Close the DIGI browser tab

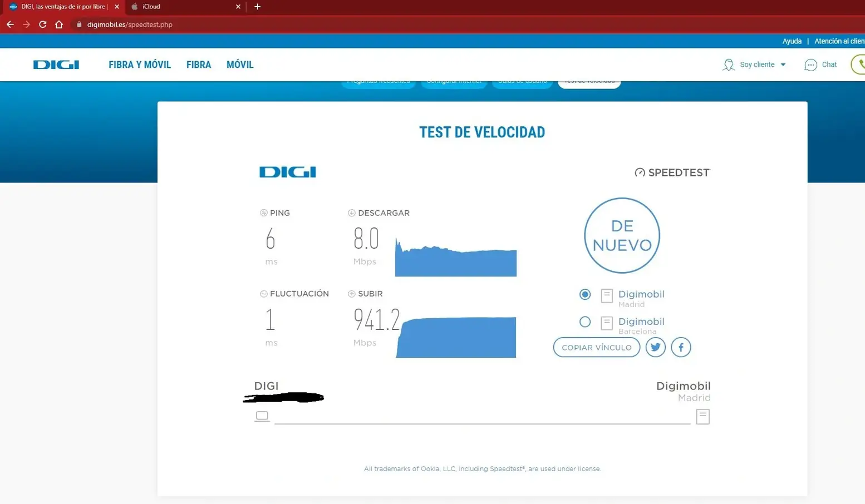[x=116, y=7]
